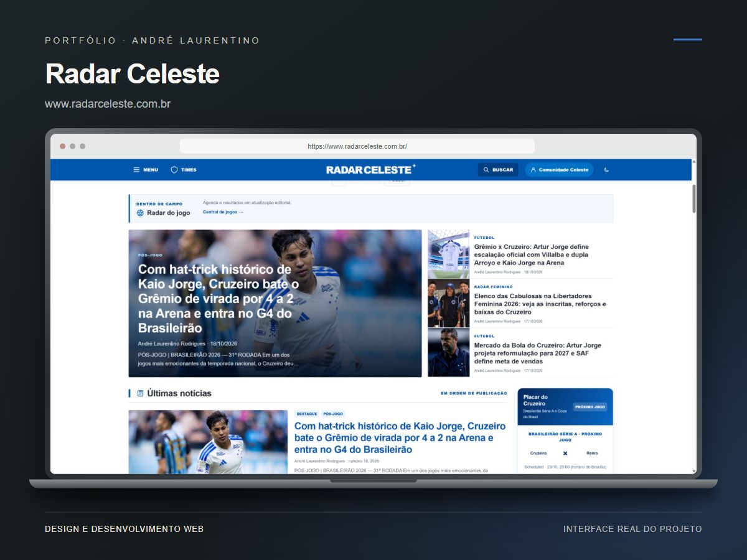747x560 pixels.
Task: Click the Radar Celeste logo
Action: pyautogui.click(x=371, y=169)
